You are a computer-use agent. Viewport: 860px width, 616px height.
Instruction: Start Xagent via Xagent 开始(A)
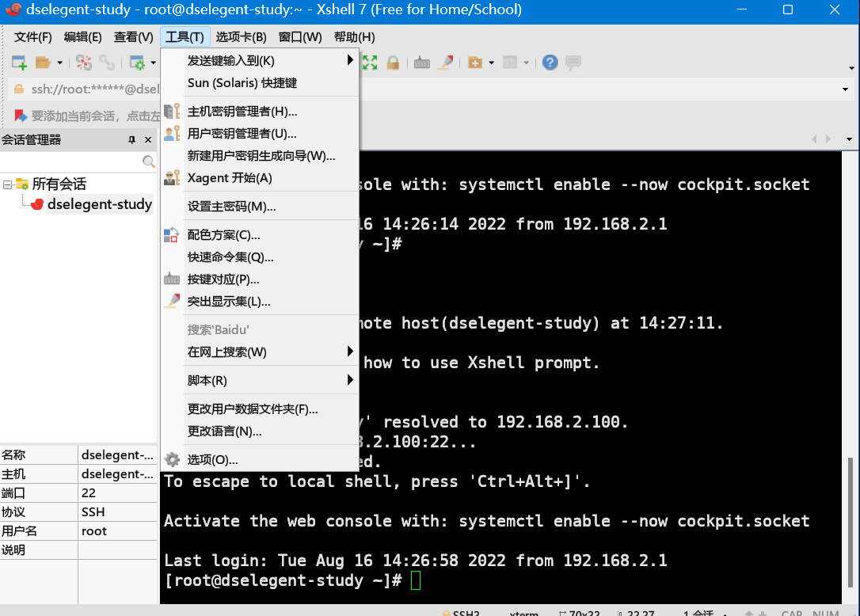[x=261, y=177]
